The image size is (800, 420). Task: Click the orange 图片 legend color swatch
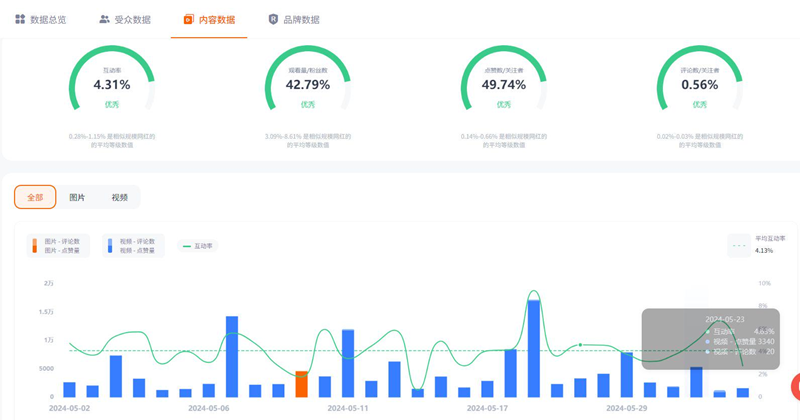pyautogui.click(x=34, y=246)
